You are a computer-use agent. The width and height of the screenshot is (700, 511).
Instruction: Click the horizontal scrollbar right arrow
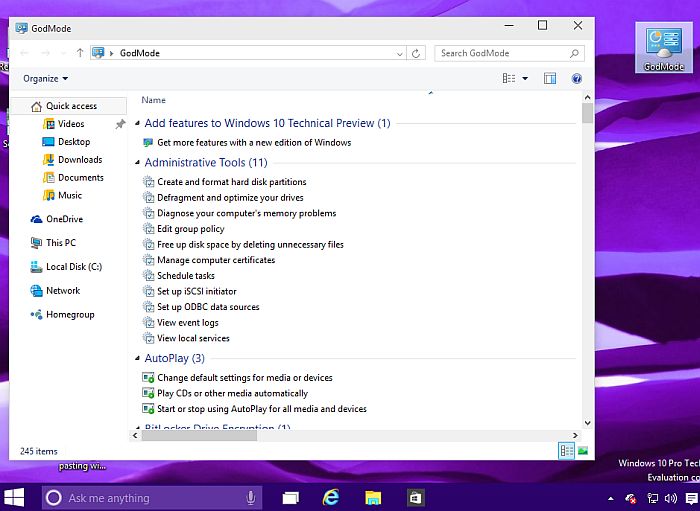tap(575, 435)
